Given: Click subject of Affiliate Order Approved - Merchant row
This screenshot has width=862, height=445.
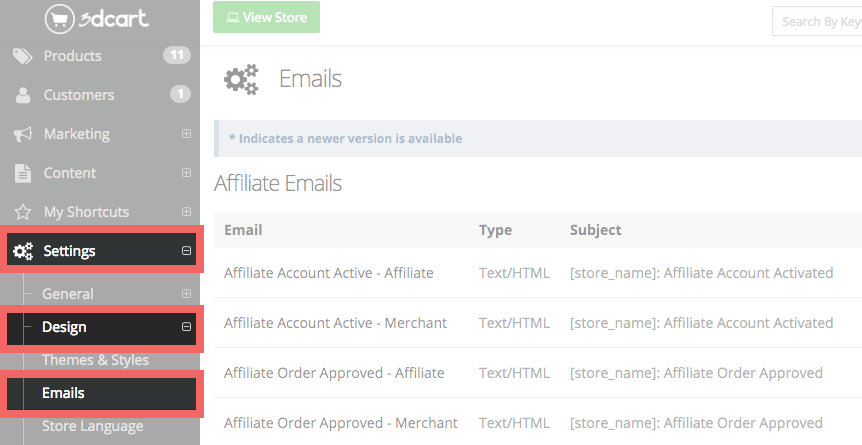Looking at the screenshot, I should [696, 423].
